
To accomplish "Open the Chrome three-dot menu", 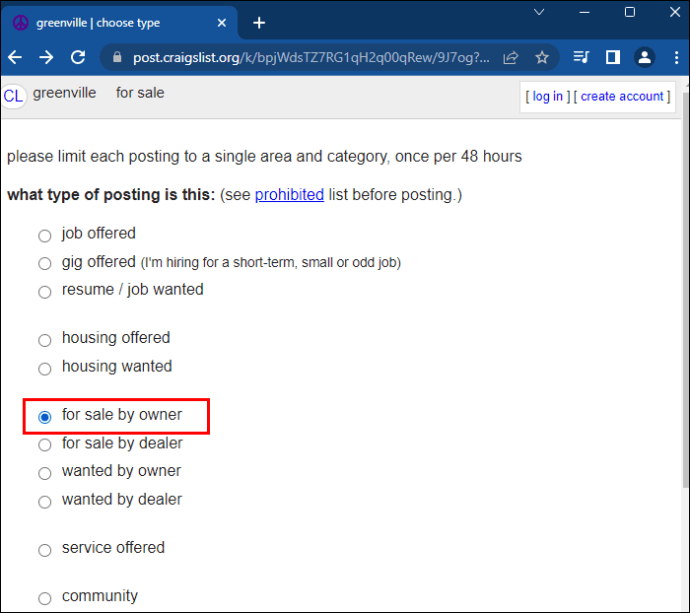I will [x=676, y=57].
